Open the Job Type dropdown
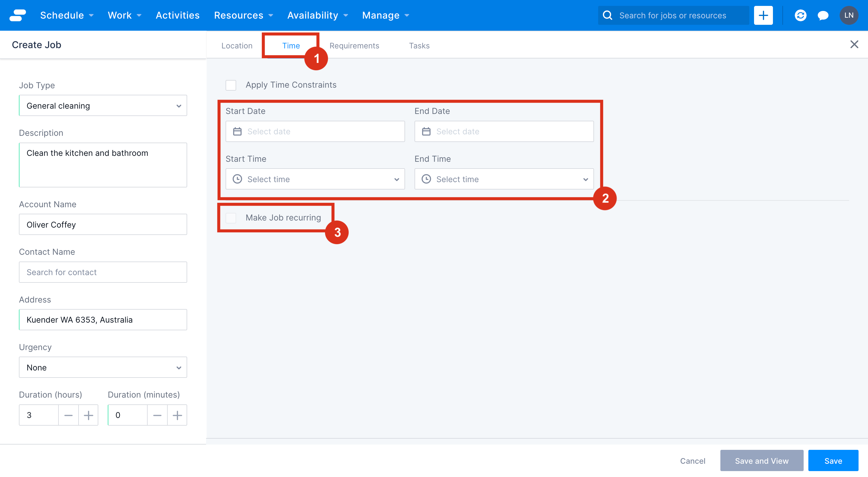 (103, 105)
